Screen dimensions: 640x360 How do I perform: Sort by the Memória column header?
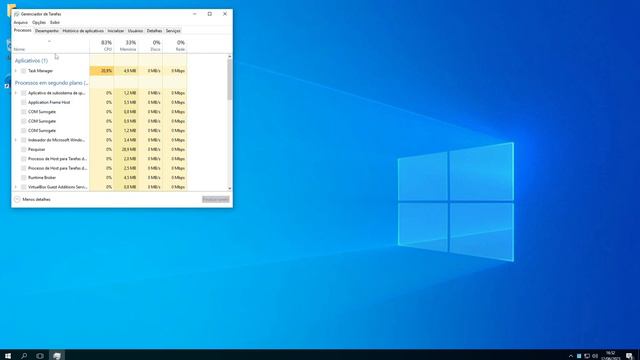(x=126, y=46)
